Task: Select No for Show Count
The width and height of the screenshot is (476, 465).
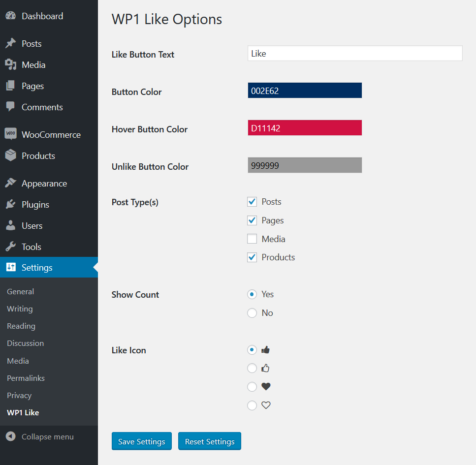Action: pyautogui.click(x=252, y=313)
